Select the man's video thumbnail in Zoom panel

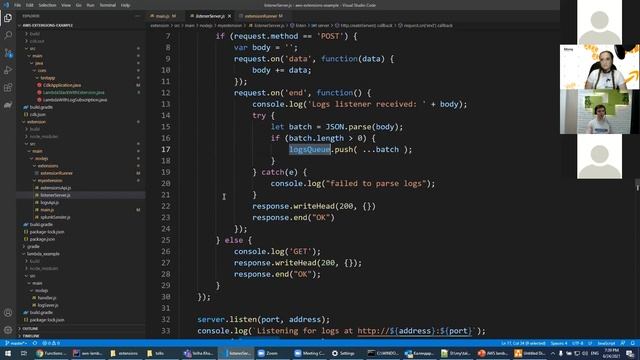click(x=599, y=111)
